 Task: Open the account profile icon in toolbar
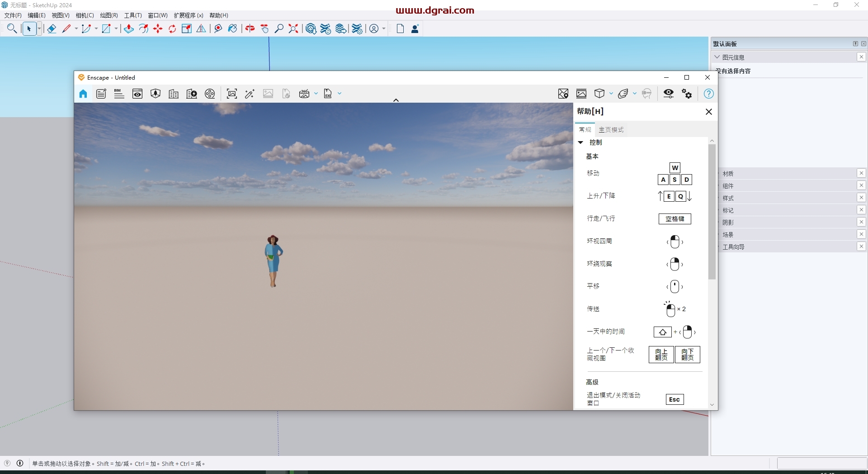click(374, 29)
